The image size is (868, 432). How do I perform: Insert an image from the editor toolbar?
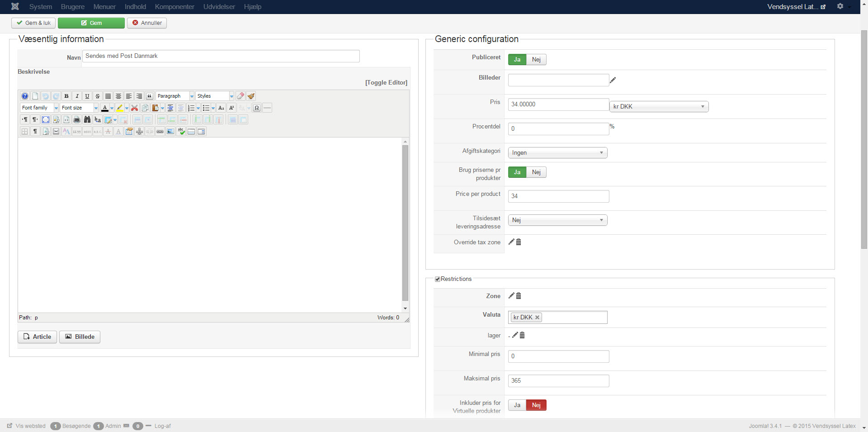click(x=170, y=131)
